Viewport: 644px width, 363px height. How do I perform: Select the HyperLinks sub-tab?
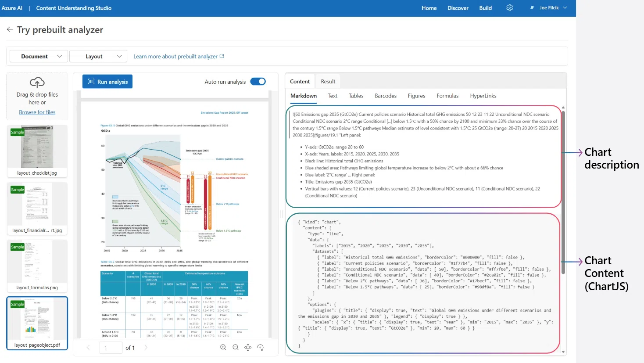(483, 96)
